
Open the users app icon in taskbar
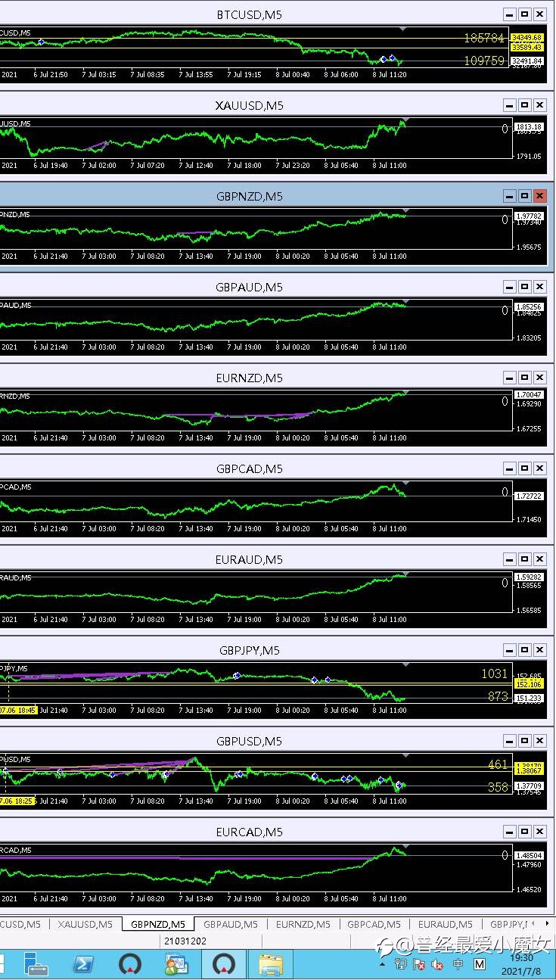(x=177, y=964)
